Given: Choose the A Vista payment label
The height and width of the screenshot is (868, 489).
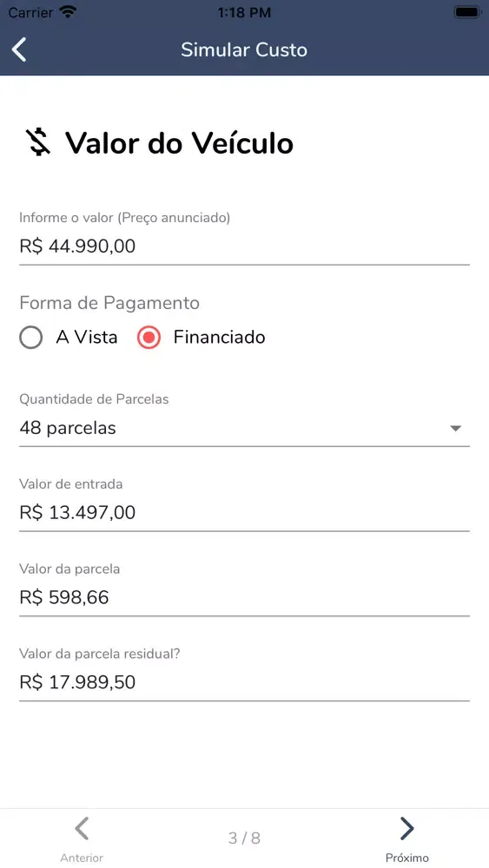Looking at the screenshot, I should pos(86,337).
